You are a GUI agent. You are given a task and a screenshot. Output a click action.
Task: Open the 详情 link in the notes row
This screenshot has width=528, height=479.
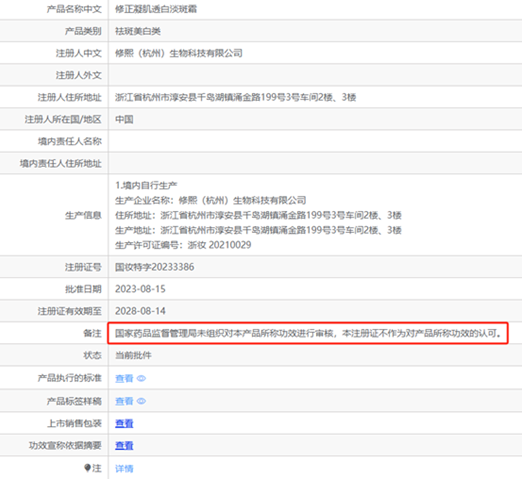coord(124,468)
